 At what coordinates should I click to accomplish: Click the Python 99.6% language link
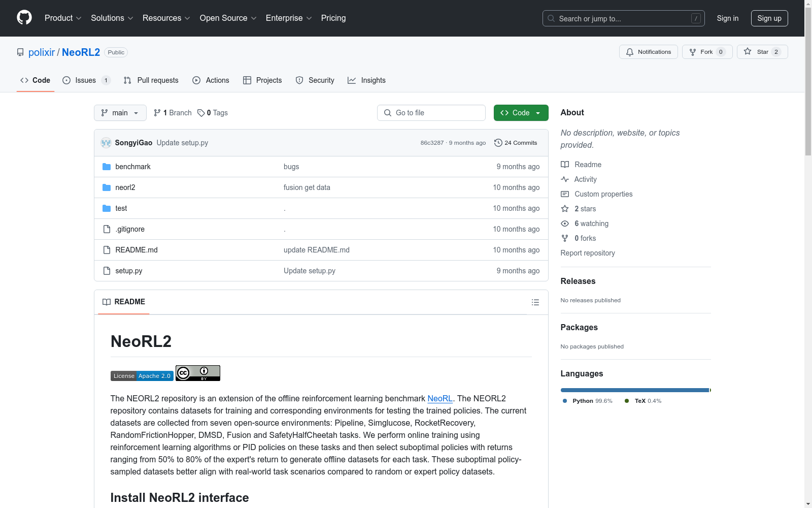[588, 401]
